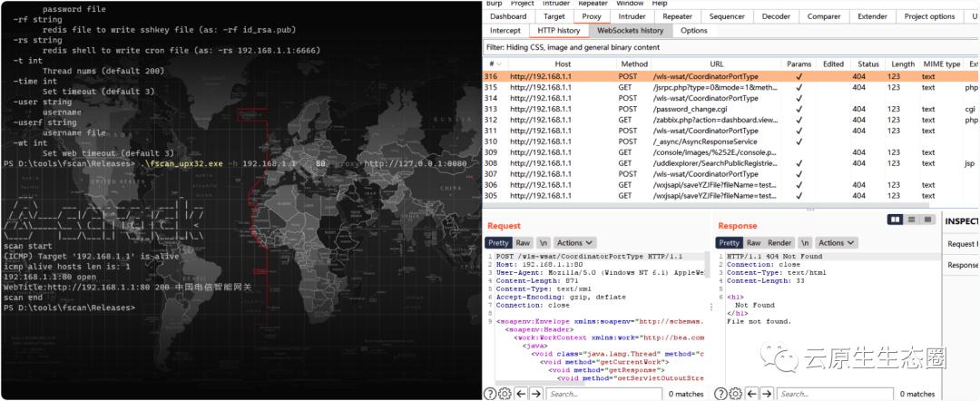
Task: Show Response in Render view
Action: tap(779, 243)
